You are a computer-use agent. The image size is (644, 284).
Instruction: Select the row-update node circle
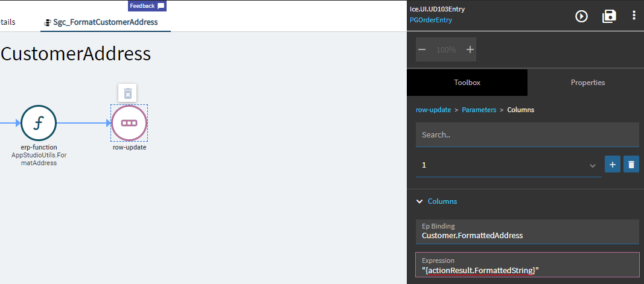(129, 123)
